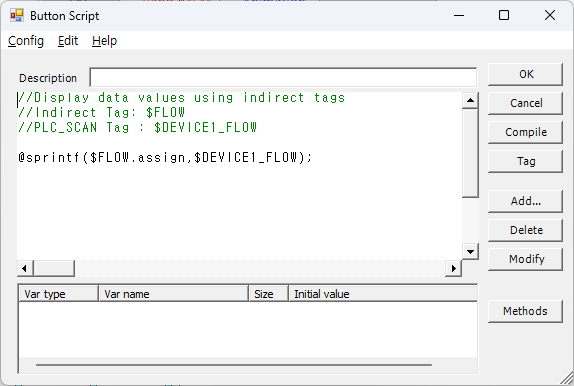574x386 pixels.
Task: Click the OK button
Action: 525,74
